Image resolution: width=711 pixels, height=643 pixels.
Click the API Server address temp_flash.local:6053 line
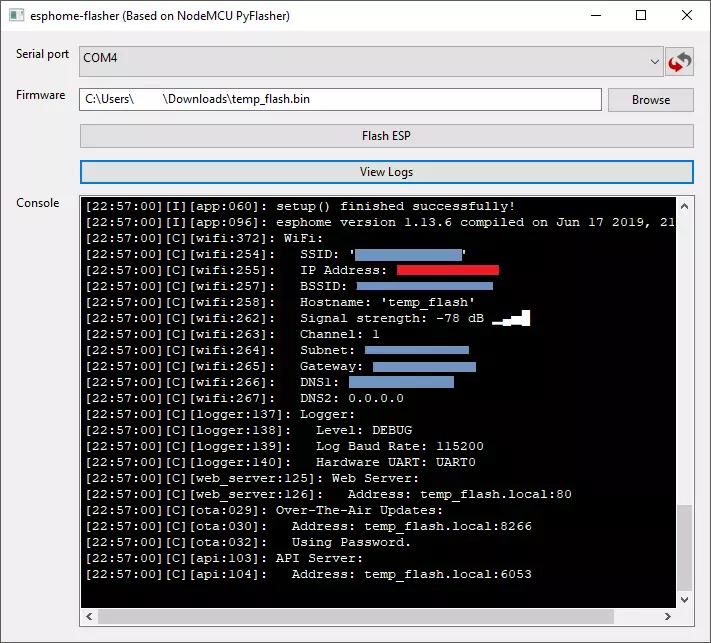[x=308, y=574]
